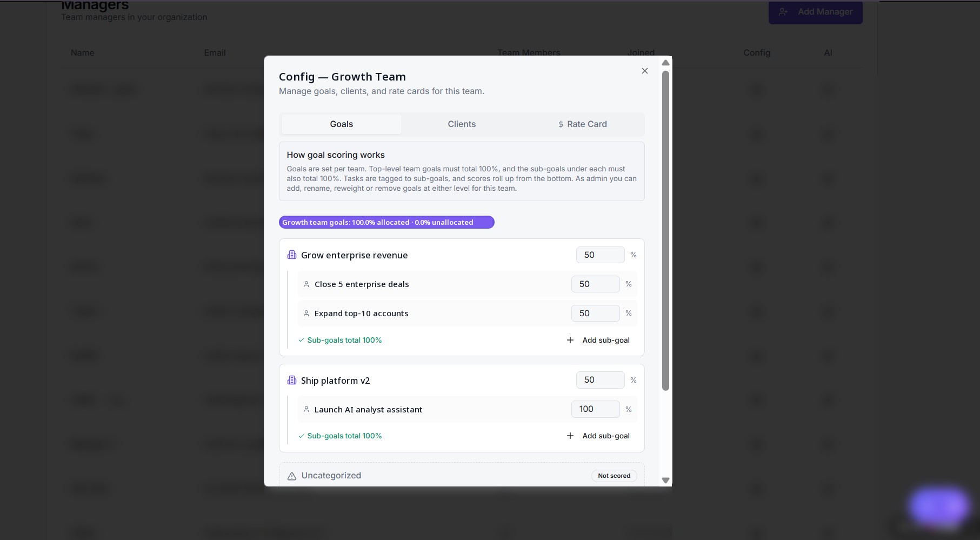The image size is (980, 540).
Task: Click the Uncategorized section label
Action: point(331,476)
